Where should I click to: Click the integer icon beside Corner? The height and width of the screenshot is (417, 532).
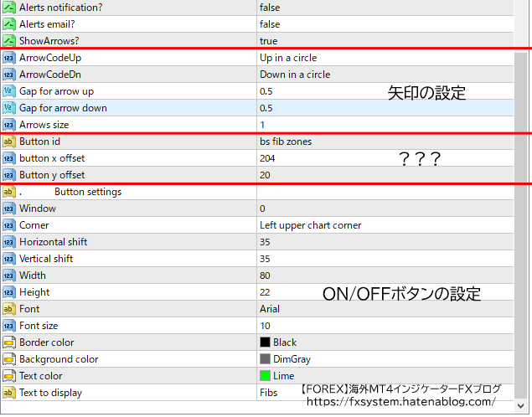click(x=9, y=225)
